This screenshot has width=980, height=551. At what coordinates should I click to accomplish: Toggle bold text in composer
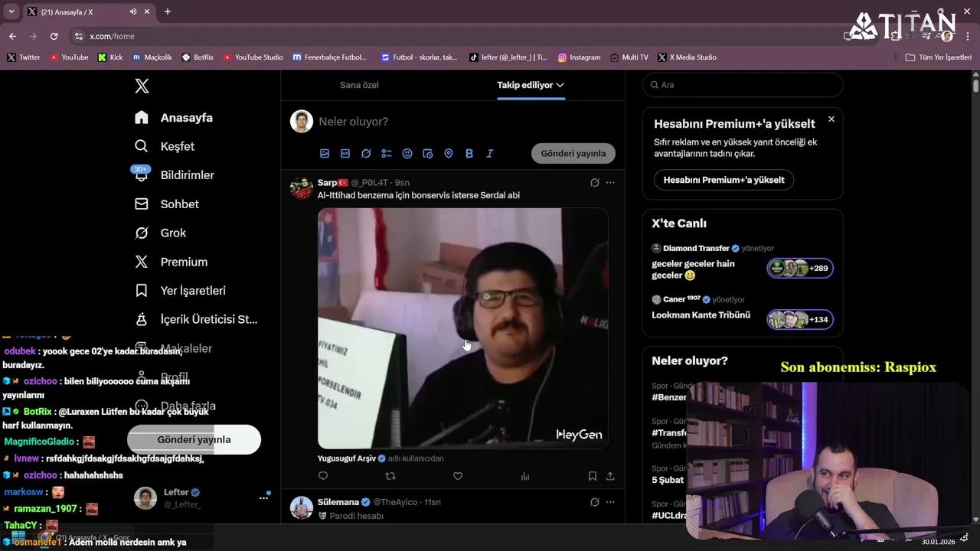point(469,153)
